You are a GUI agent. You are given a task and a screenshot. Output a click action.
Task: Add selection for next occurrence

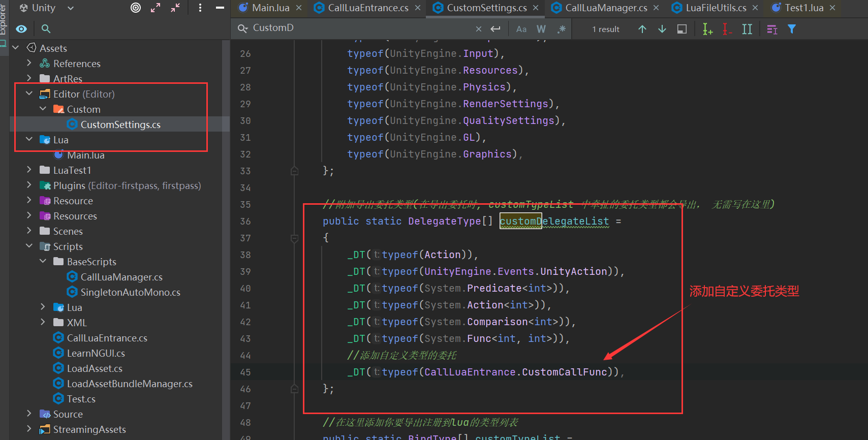pyautogui.click(x=707, y=29)
